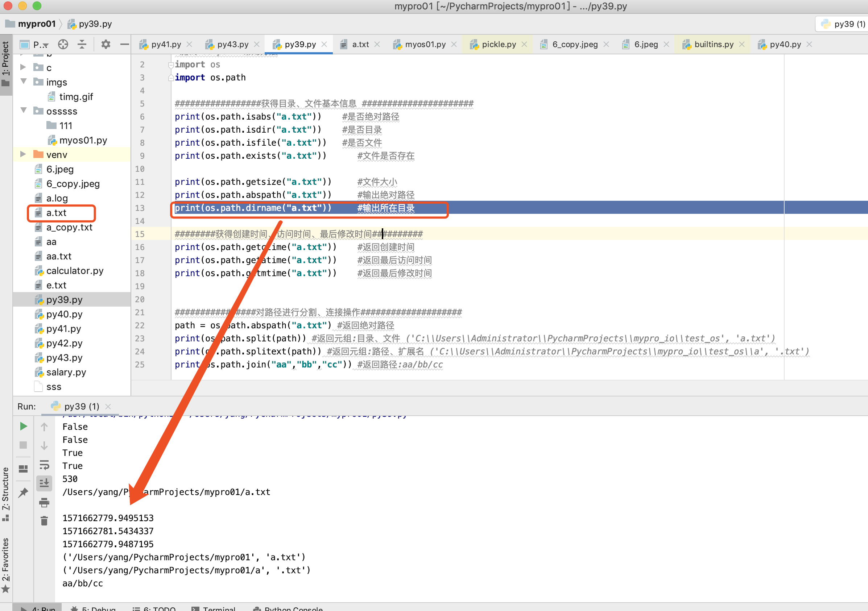Switch to 6_copy.jpeg editor tab
The image size is (868, 611).
(574, 45)
